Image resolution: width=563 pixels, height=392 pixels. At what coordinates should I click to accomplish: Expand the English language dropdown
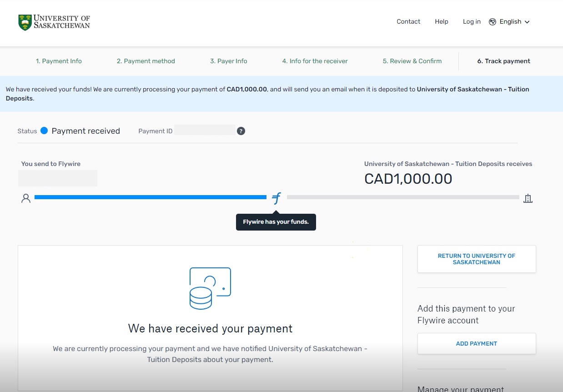point(514,21)
